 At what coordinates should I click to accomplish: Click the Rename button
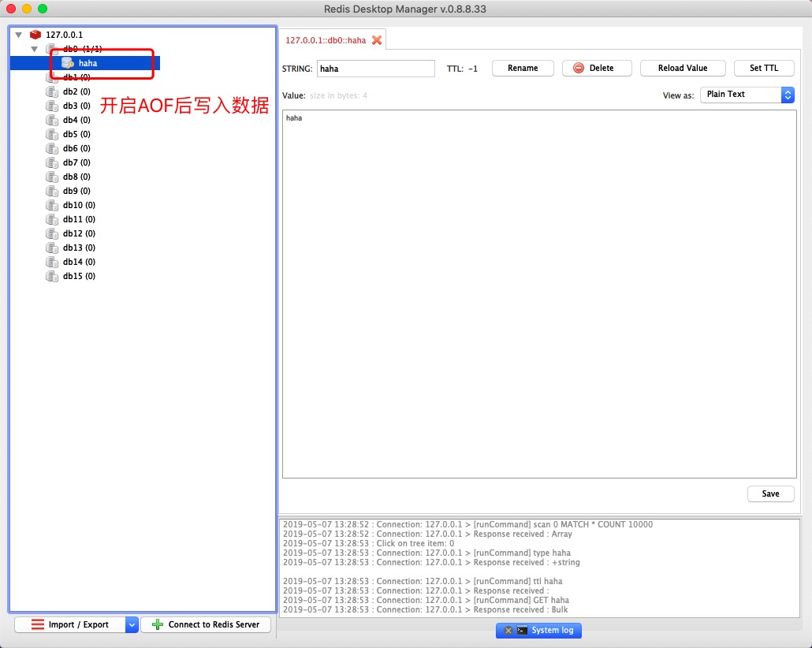tap(523, 68)
